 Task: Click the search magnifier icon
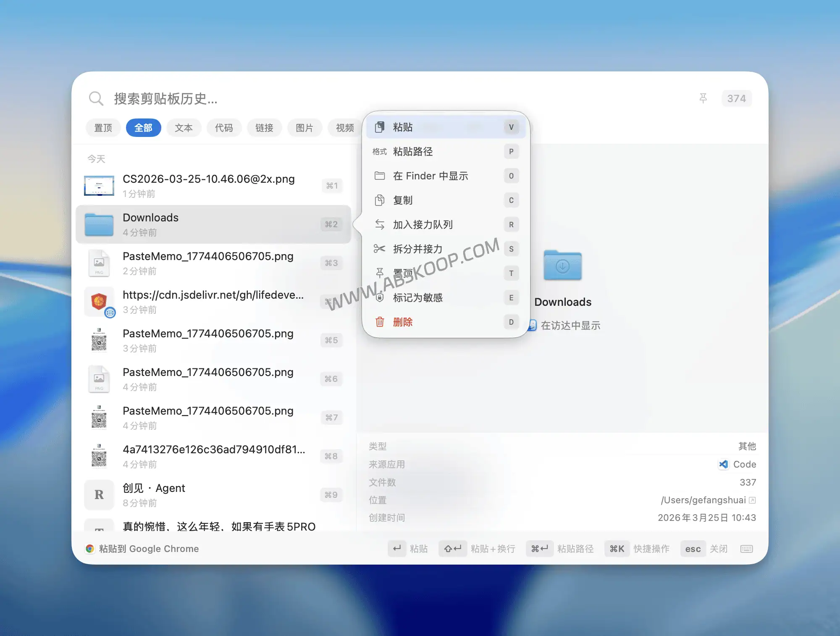pyautogui.click(x=96, y=98)
